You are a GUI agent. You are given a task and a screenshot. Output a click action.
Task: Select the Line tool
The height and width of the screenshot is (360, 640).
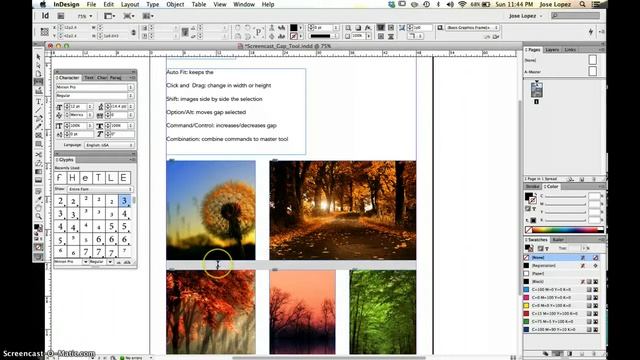38,110
